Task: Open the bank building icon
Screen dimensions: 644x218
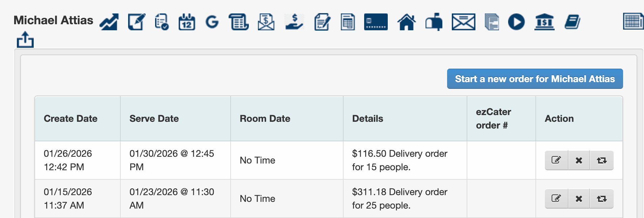Action: tap(544, 22)
